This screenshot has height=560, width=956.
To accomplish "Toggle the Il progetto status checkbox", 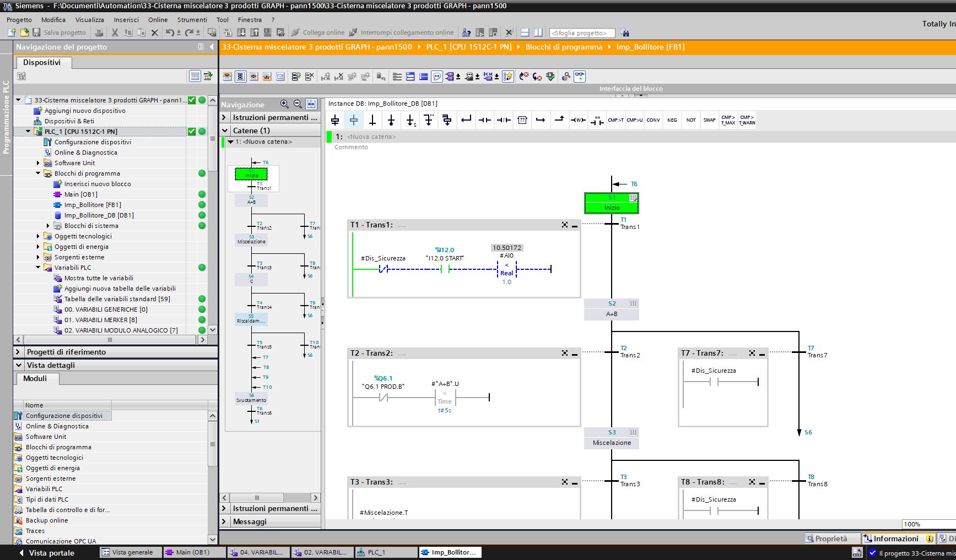I will [872, 553].
